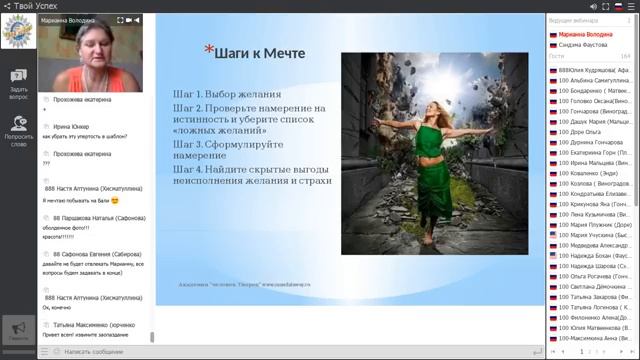Switch to fullscreen from top bar icon
This screenshot has height=360, width=640.
(606, 6)
